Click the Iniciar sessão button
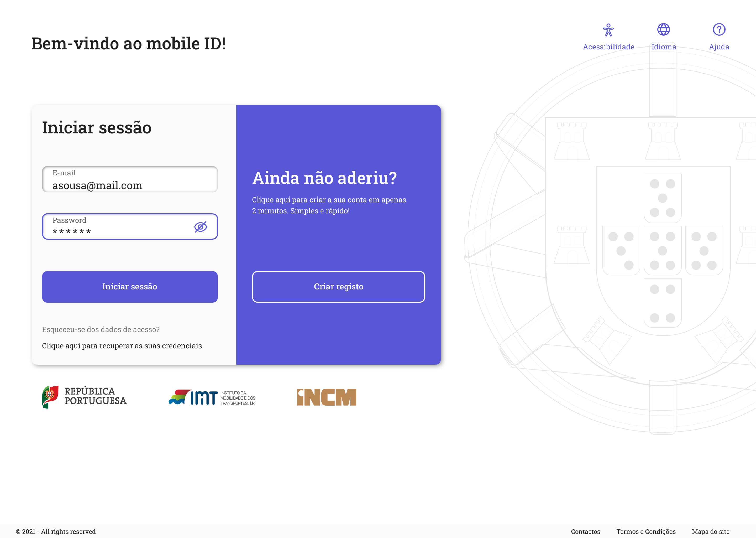 coord(130,287)
